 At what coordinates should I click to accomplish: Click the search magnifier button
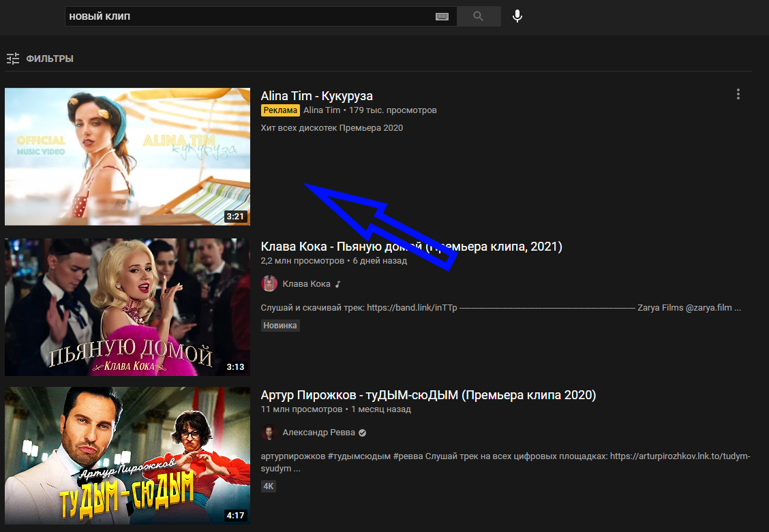click(x=479, y=16)
